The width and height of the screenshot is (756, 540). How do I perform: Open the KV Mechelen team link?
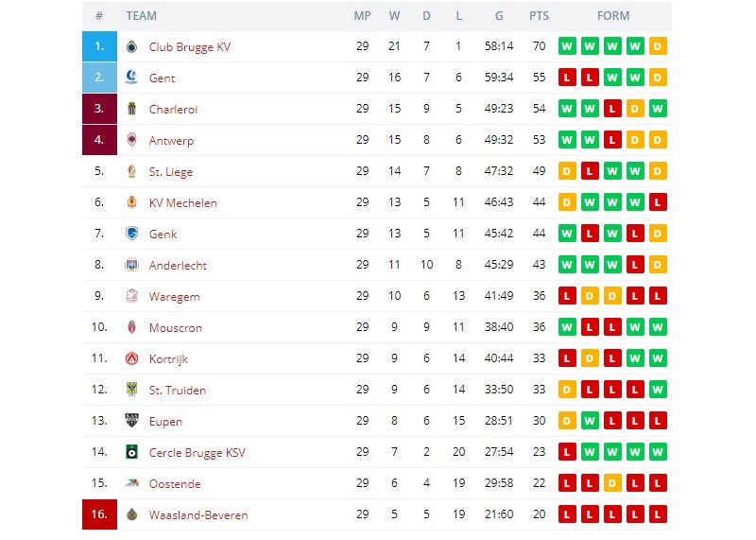pyautogui.click(x=182, y=202)
